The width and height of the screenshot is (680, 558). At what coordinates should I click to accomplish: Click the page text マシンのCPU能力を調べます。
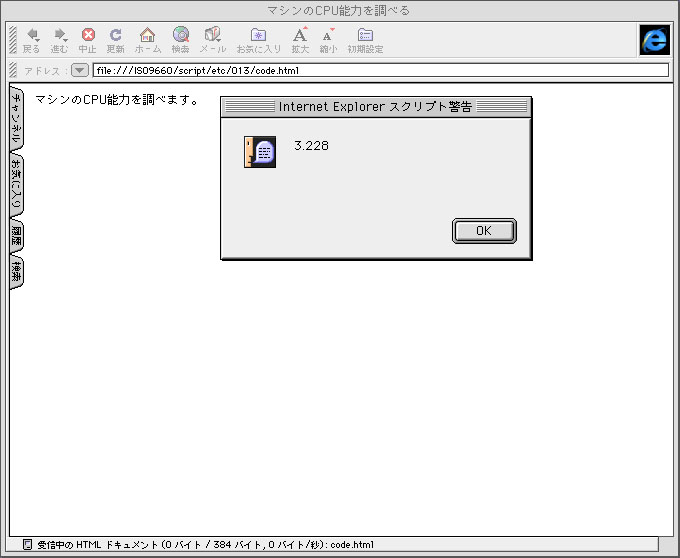point(117,100)
